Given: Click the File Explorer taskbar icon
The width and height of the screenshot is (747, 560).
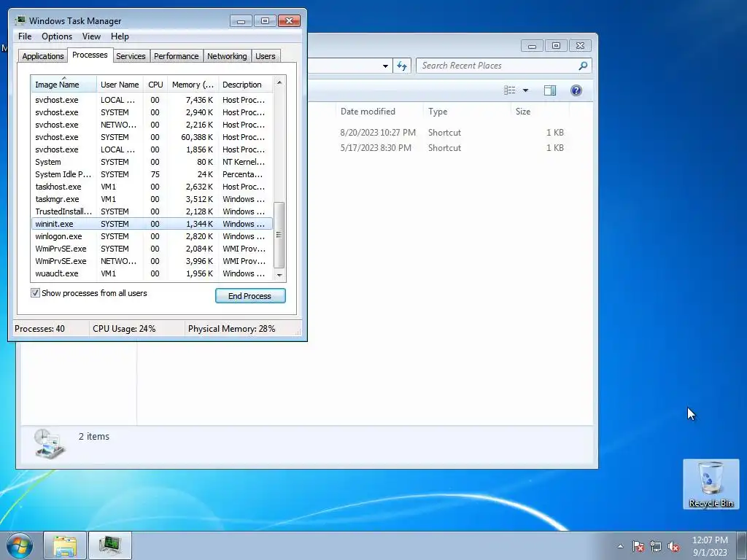Looking at the screenshot, I should pos(65,545).
